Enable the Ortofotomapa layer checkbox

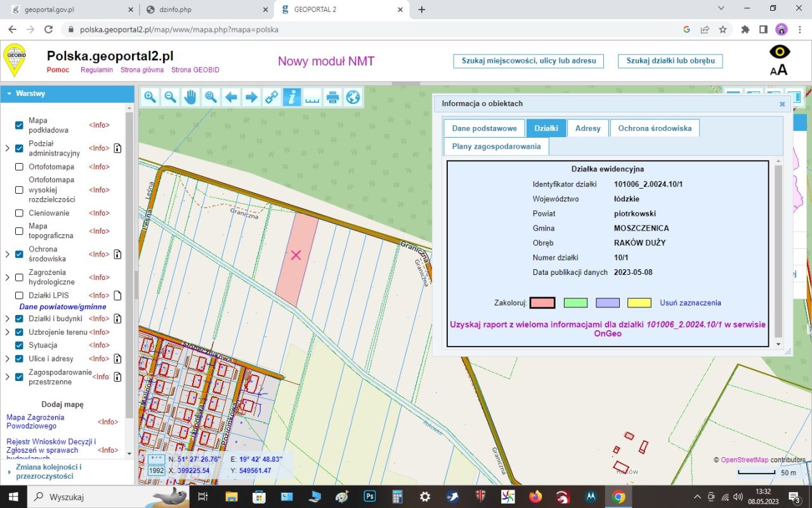[x=19, y=167]
